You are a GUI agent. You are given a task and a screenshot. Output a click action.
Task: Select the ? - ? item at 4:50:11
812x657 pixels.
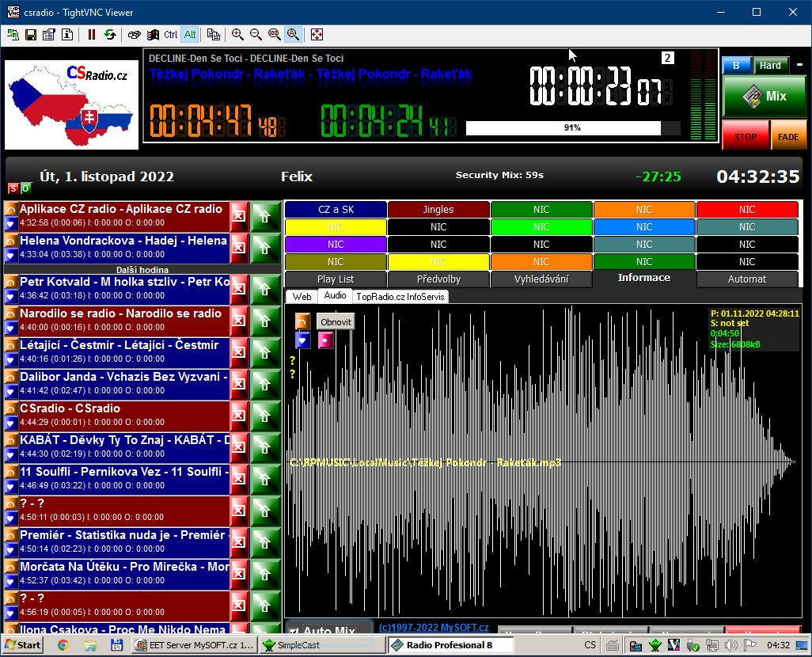(x=117, y=510)
